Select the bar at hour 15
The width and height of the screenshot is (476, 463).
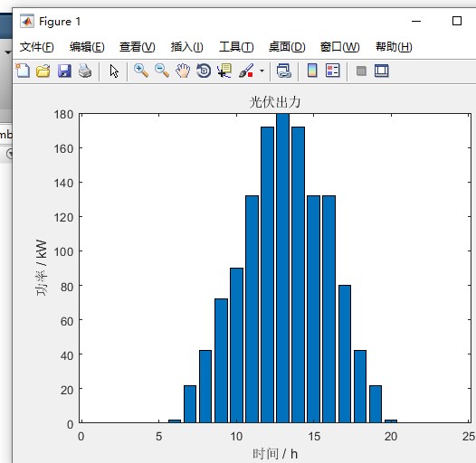click(x=314, y=309)
